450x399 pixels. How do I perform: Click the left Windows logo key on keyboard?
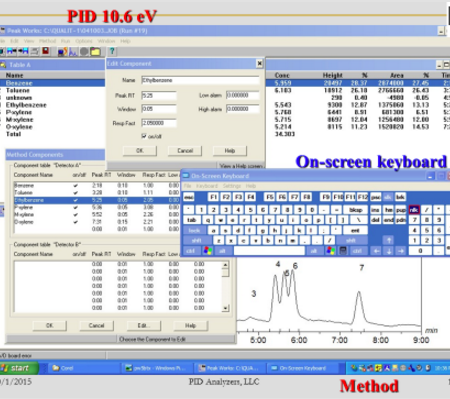tap(207, 251)
